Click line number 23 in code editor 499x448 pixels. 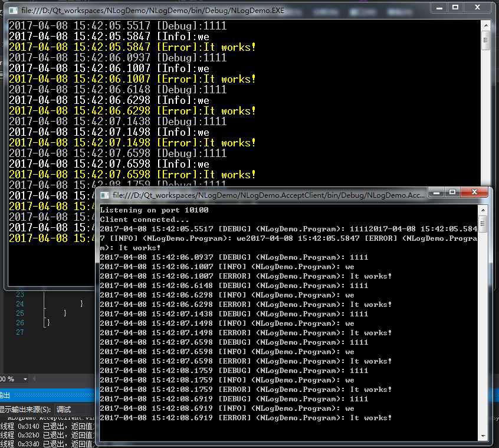19,294
